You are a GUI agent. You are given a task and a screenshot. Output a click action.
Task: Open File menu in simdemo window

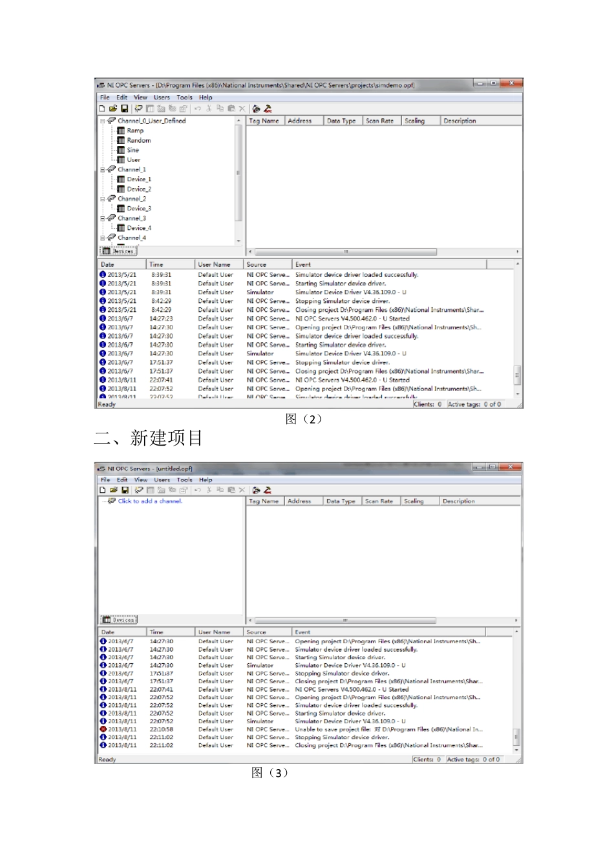[x=105, y=98]
